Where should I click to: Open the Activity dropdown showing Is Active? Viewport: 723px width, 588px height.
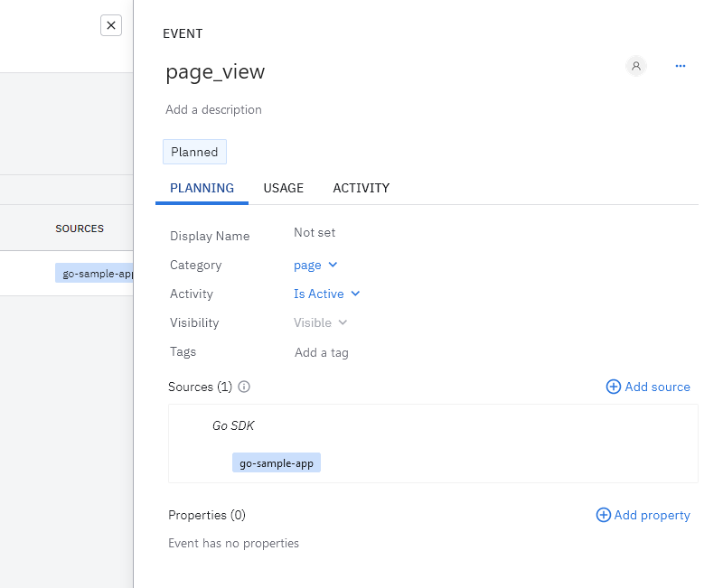point(327,294)
